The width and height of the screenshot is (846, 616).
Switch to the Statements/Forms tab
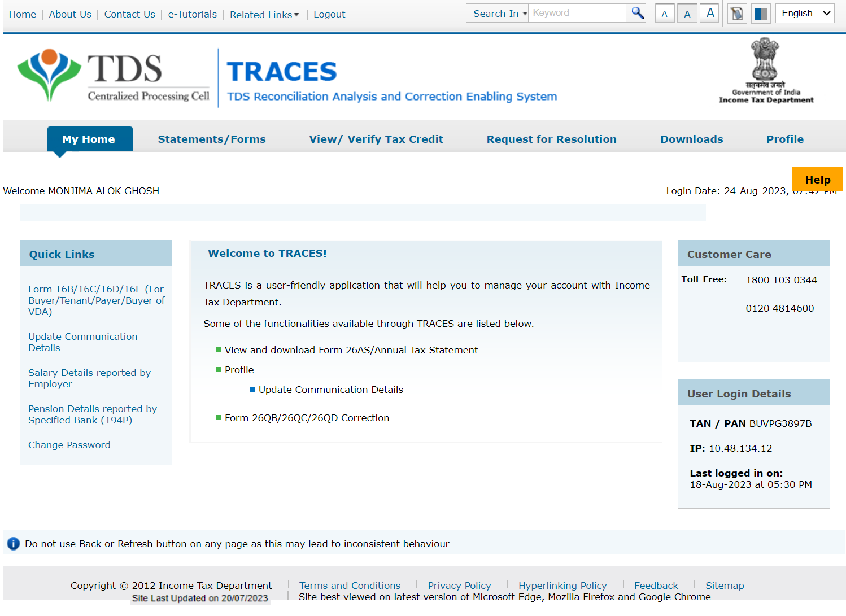click(212, 139)
